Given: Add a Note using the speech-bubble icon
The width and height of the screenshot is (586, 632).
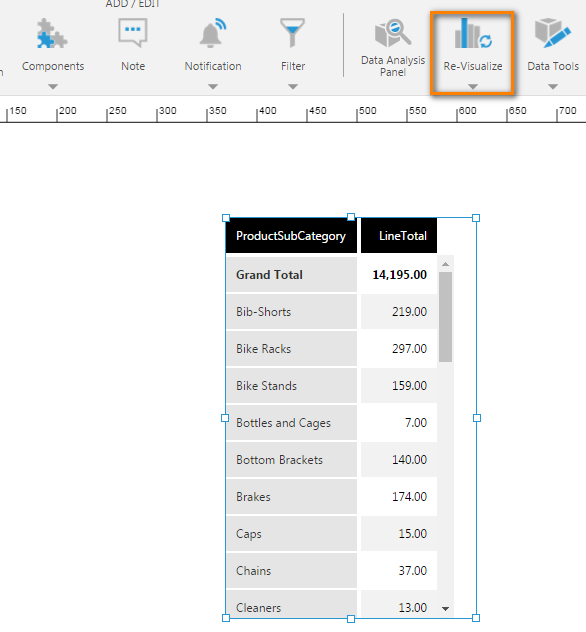Looking at the screenshot, I should click(x=133, y=33).
